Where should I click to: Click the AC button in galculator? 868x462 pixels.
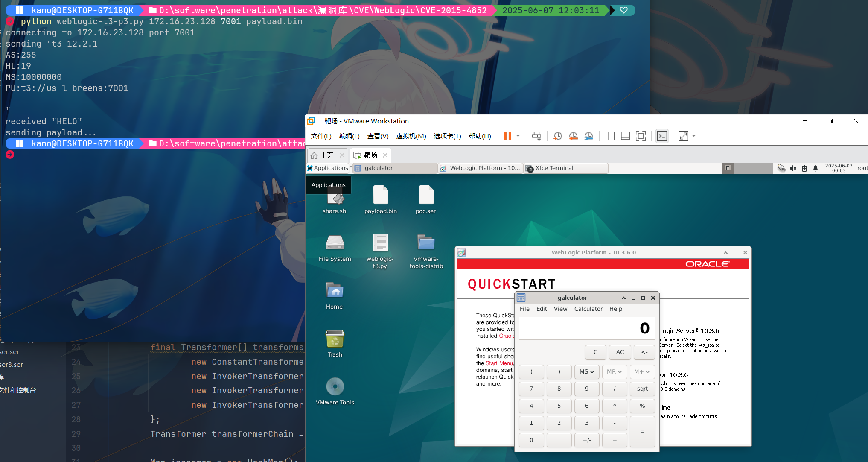pyautogui.click(x=620, y=352)
